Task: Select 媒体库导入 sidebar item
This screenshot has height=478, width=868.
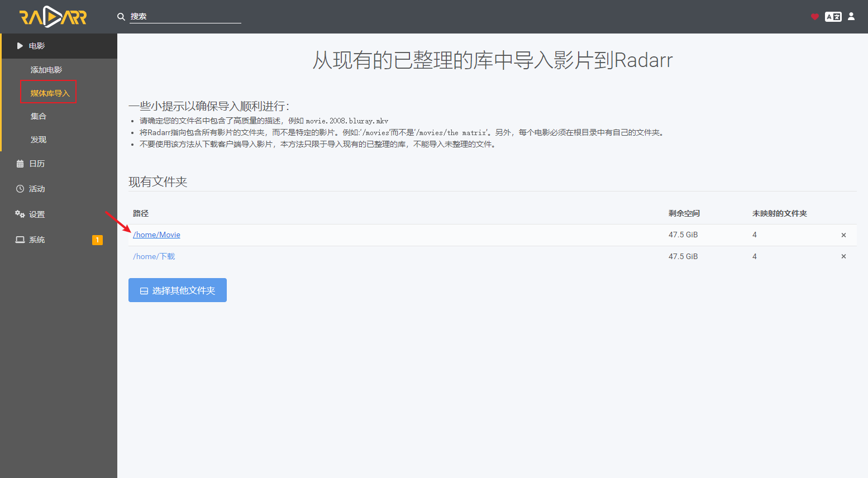Action: pos(50,93)
